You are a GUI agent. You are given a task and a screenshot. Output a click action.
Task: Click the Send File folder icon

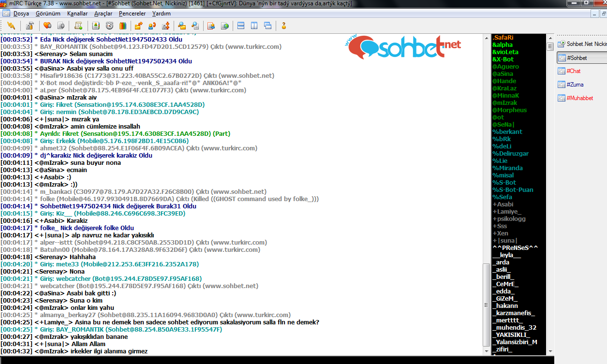(138, 26)
